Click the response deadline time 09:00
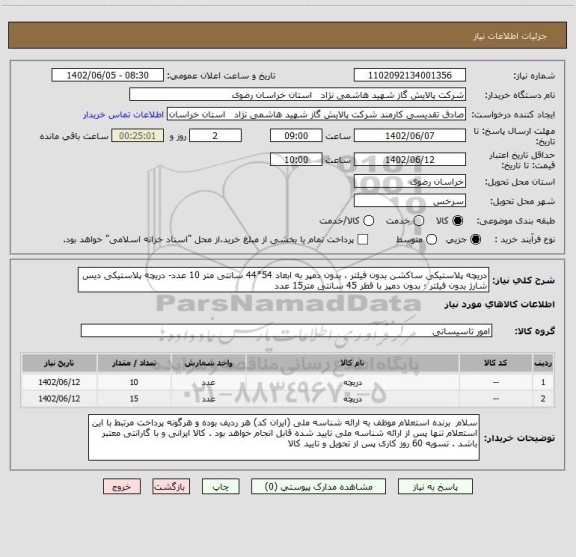The image size is (576, 557). point(296,136)
